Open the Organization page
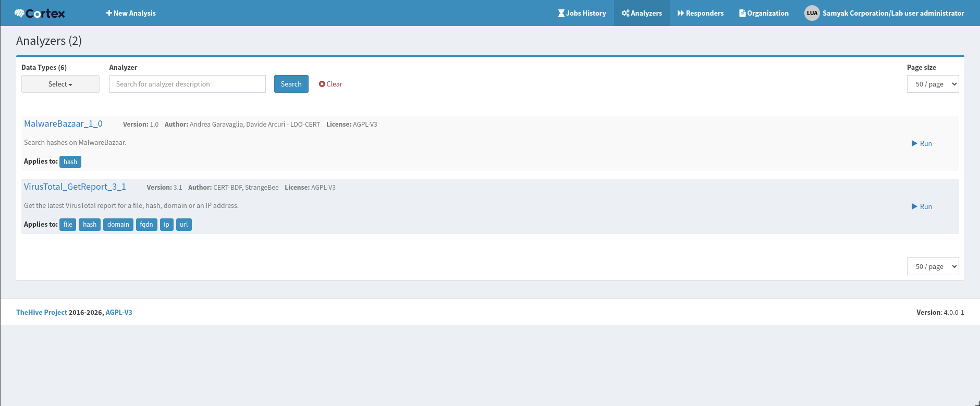This screenshot has width=980, height=406. (x=764, y=13)
